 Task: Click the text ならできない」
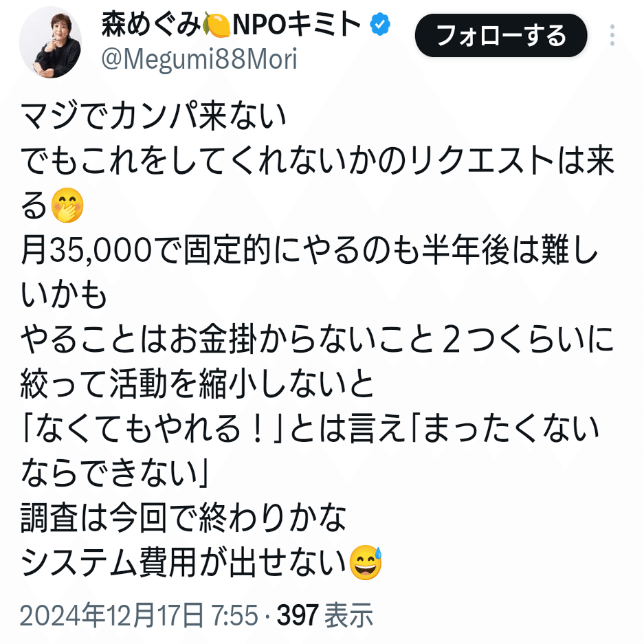point(115,473)
